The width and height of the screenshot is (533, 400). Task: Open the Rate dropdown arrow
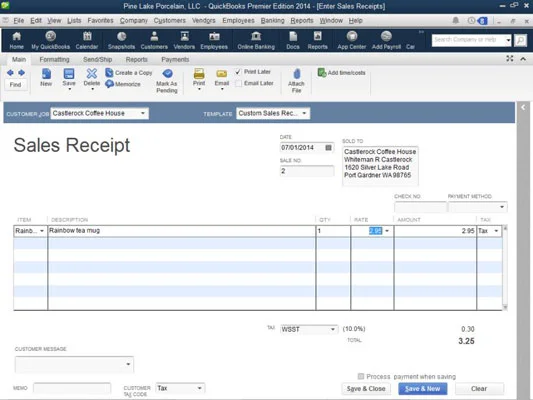(x=387, y=231)
